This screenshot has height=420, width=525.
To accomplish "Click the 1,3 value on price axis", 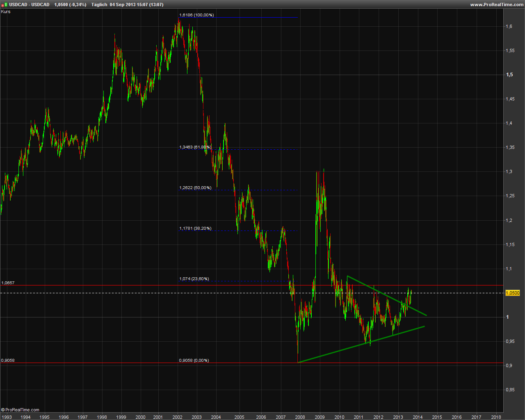I will (x=509, y=171).
